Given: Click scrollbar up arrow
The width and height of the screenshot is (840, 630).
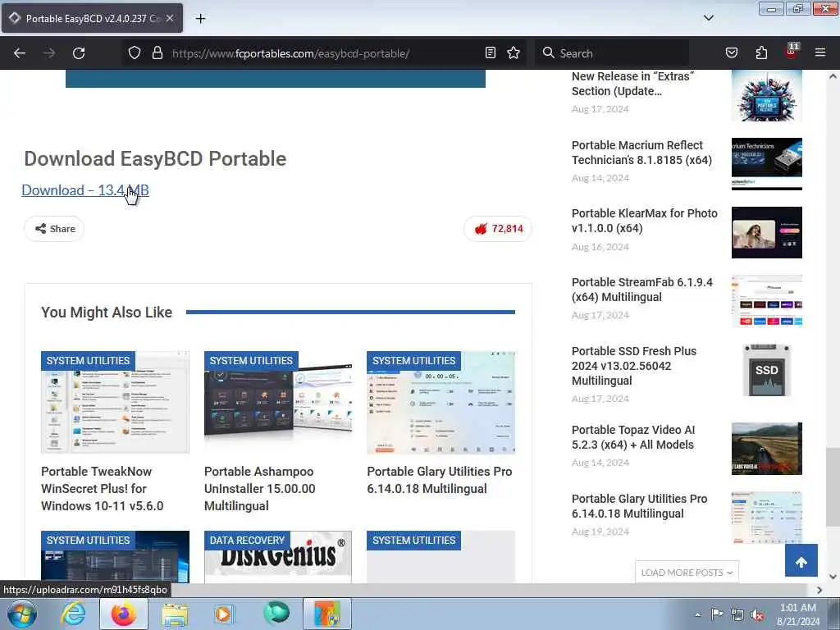Looking at the screenshot, I should 833,76.
